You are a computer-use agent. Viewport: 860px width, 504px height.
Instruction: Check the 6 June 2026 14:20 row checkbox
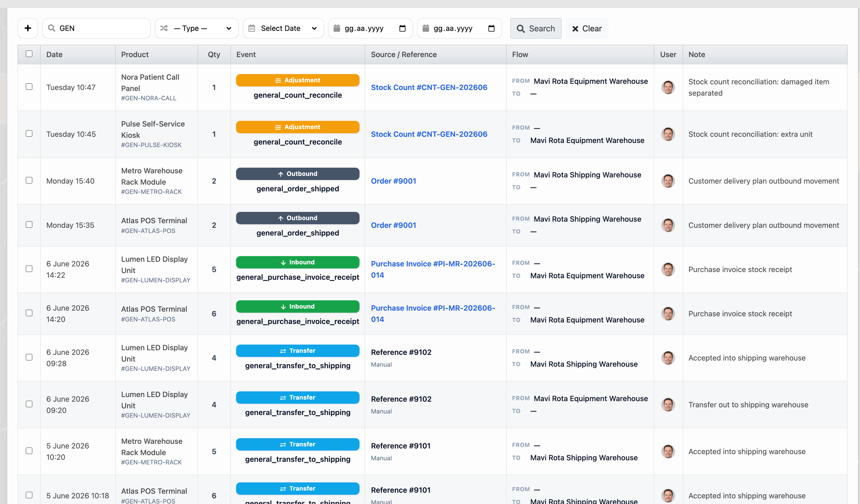[29, 313]
